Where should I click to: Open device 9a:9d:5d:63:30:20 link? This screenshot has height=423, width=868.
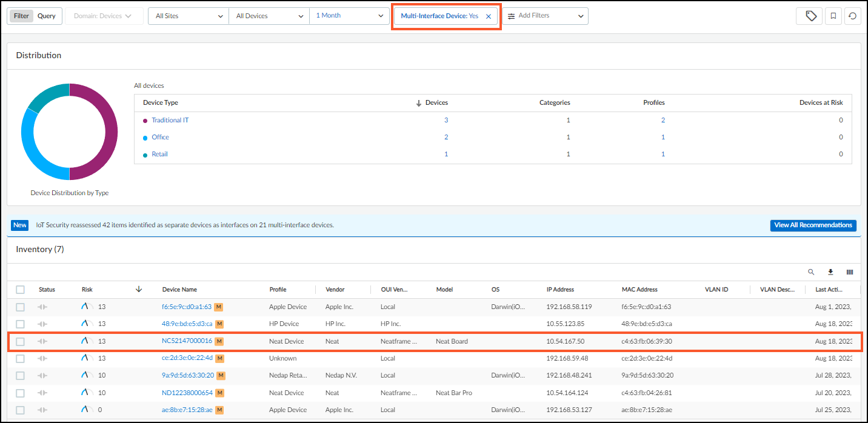[188, 375]
